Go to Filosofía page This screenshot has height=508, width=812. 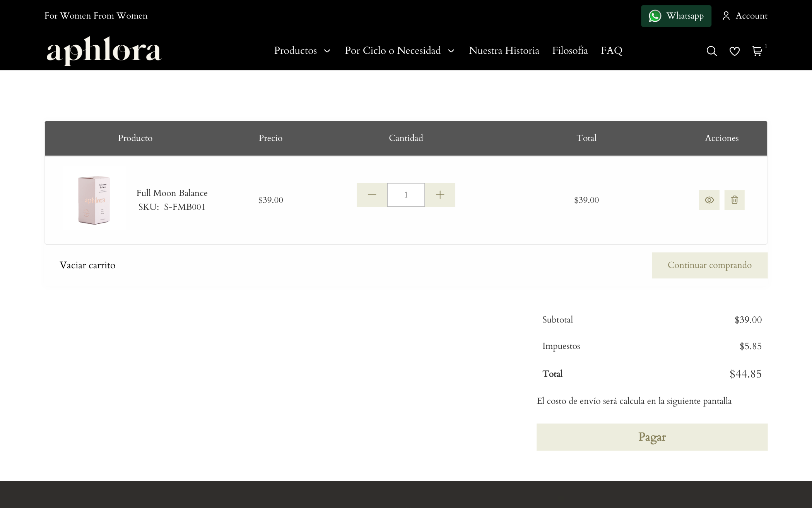(x=570, y=51)
